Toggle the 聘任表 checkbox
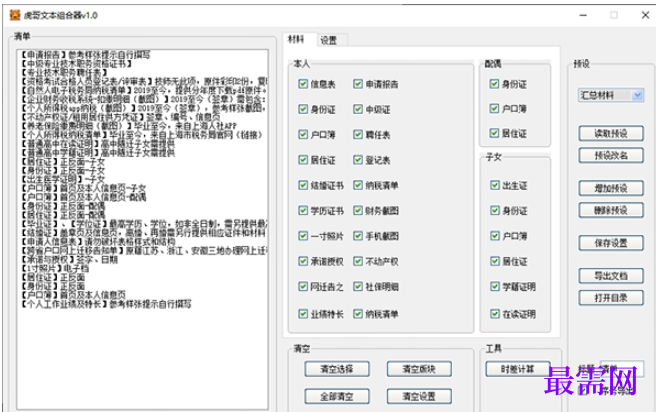Screen dimensions: 656x412 358,135
